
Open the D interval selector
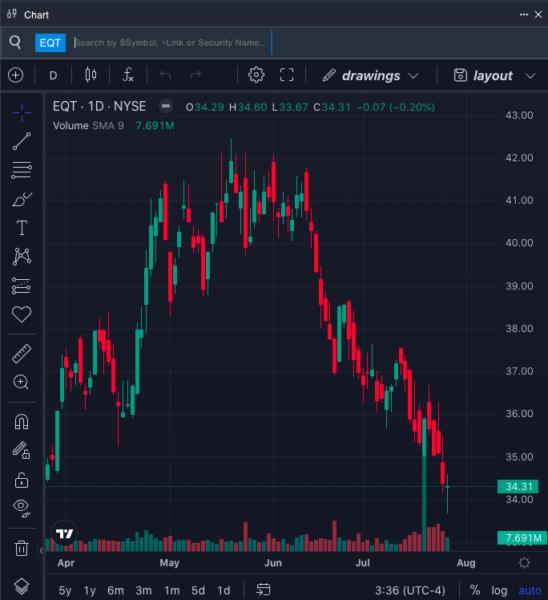[53, 75]
